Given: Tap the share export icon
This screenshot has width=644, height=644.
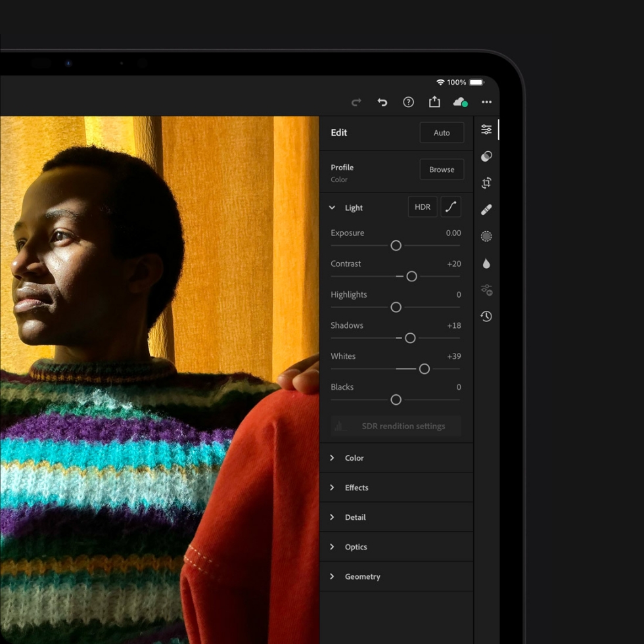Looking at the screenshot, I should (x=434, y=102).
